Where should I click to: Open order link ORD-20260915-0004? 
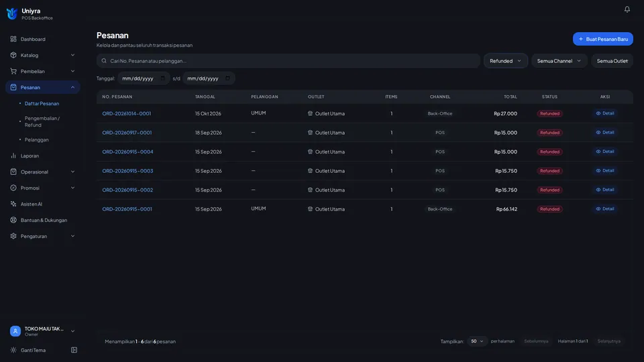pos(127,152)
